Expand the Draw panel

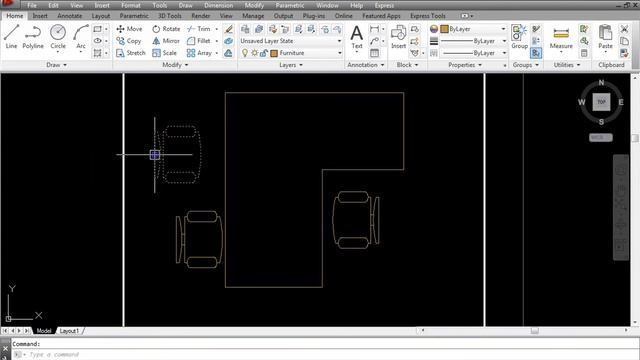[56, 65]
